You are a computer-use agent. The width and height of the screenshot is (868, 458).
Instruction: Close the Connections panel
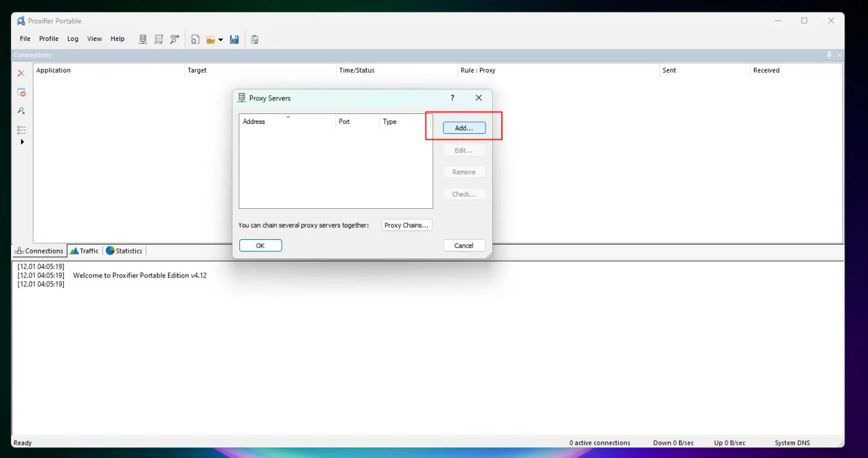pyautogui.click(x=839, y=55)
